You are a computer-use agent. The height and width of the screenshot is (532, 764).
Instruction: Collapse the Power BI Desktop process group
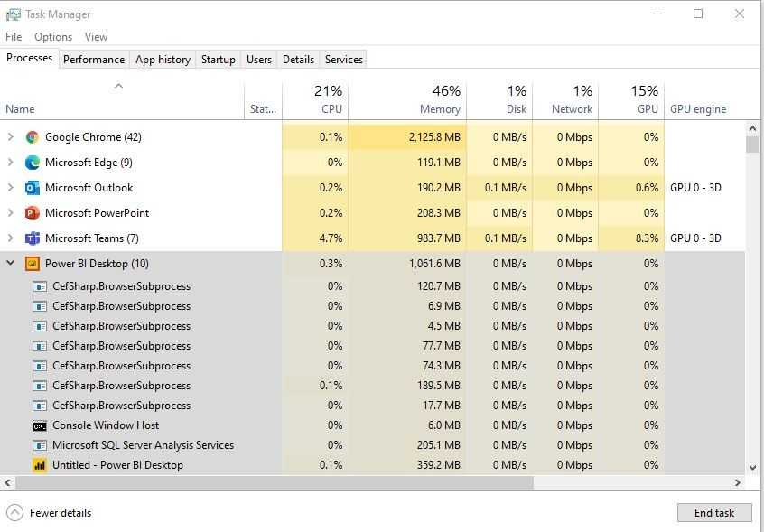10,264
